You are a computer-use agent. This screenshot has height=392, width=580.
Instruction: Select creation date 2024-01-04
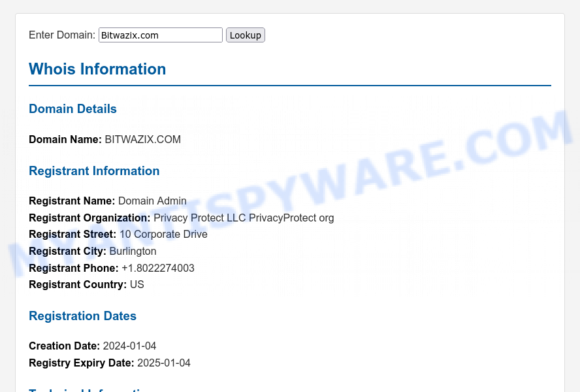point(129,346)
